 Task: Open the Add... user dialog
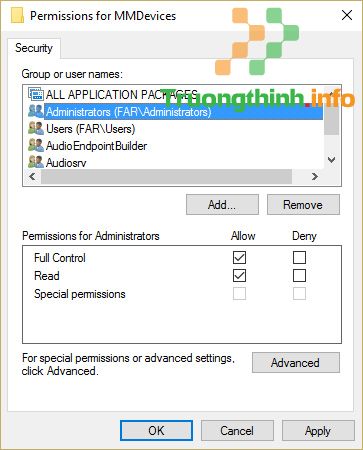click(x=222, y=205)
